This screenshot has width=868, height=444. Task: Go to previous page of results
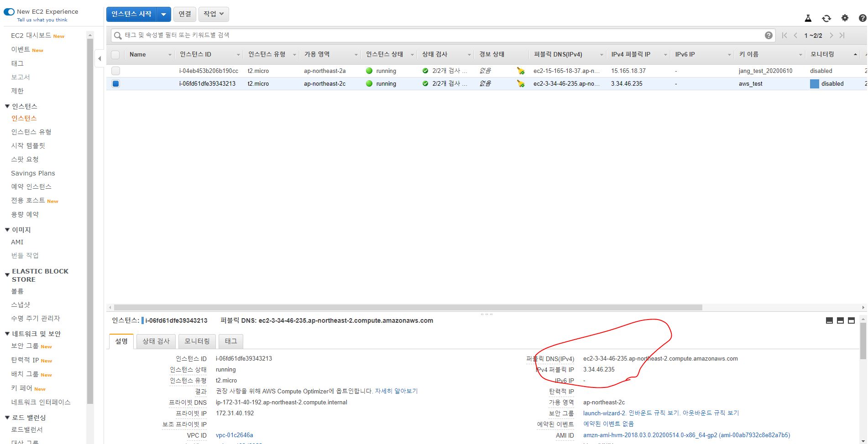point(795,35)
